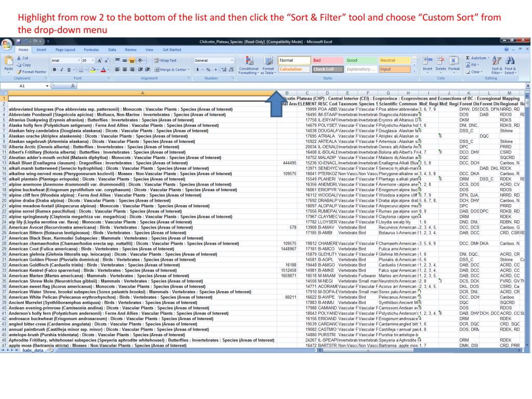Image resolution: width=532 pixels, height=399 pixels.
Task: Open the font size dropdown
Action: [92, 60]
